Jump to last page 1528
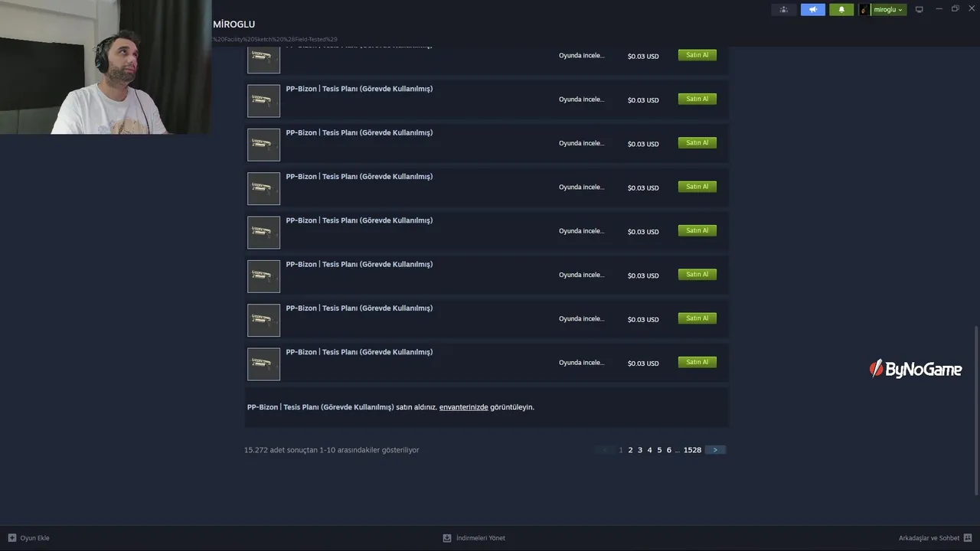The width and height of the screenshot is (980, 551). tap(692, 450)
